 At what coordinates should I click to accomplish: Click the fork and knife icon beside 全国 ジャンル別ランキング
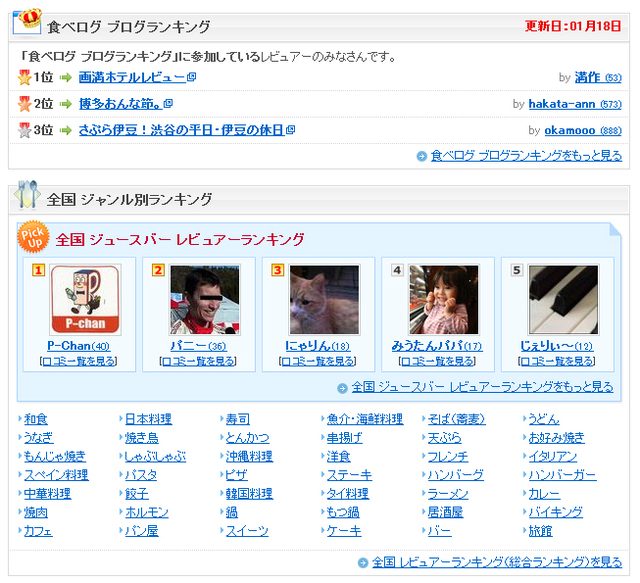click(x=27, y=197)
